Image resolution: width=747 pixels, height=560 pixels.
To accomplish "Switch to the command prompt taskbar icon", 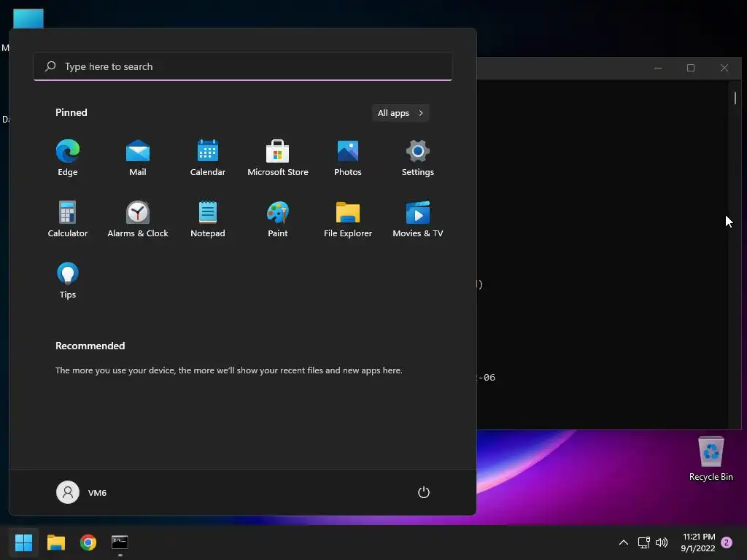I will coord(120,542).
